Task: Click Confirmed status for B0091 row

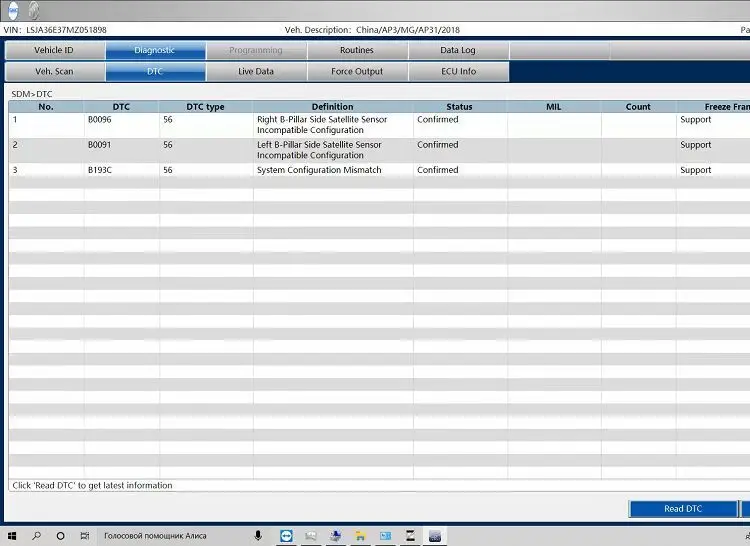Action: [438, 145]
